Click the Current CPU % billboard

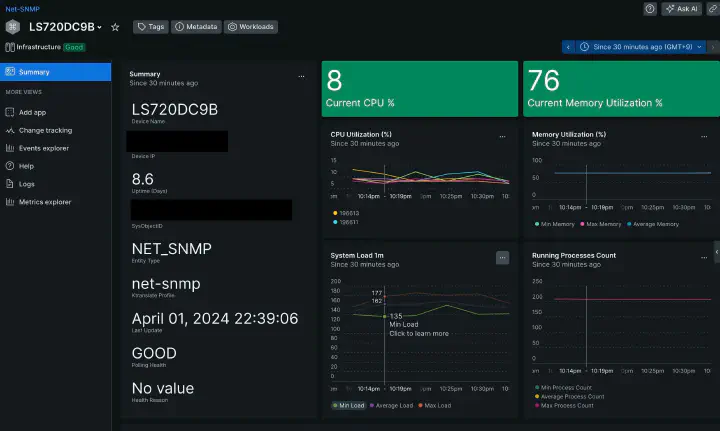pos(420,89)
